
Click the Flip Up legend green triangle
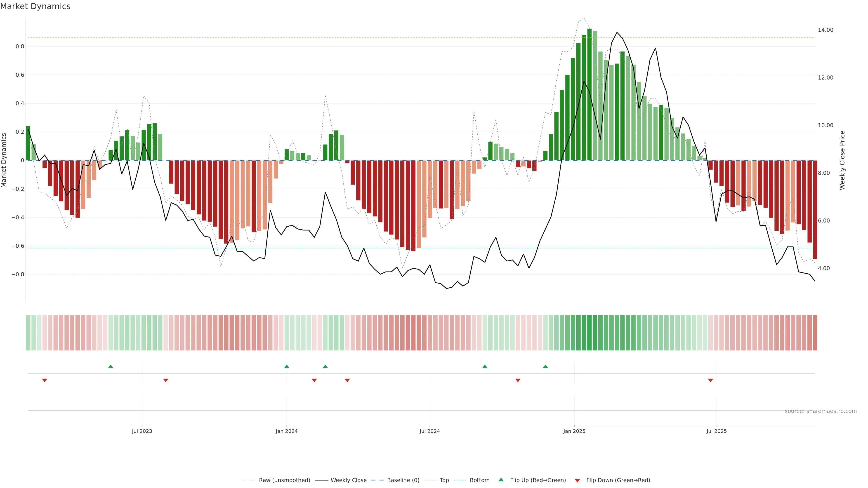[501, 480]
